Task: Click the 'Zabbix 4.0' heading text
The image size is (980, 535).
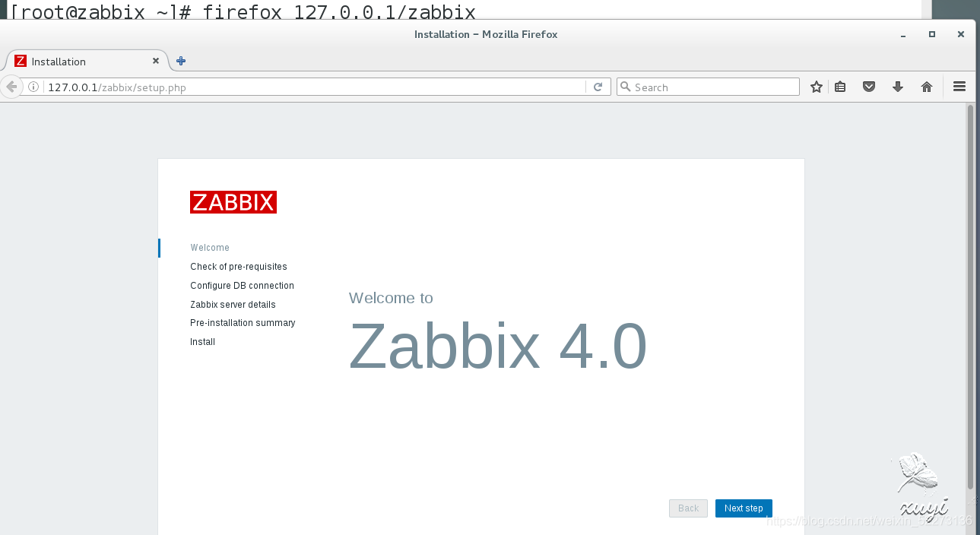Action: tap(498, 346)
